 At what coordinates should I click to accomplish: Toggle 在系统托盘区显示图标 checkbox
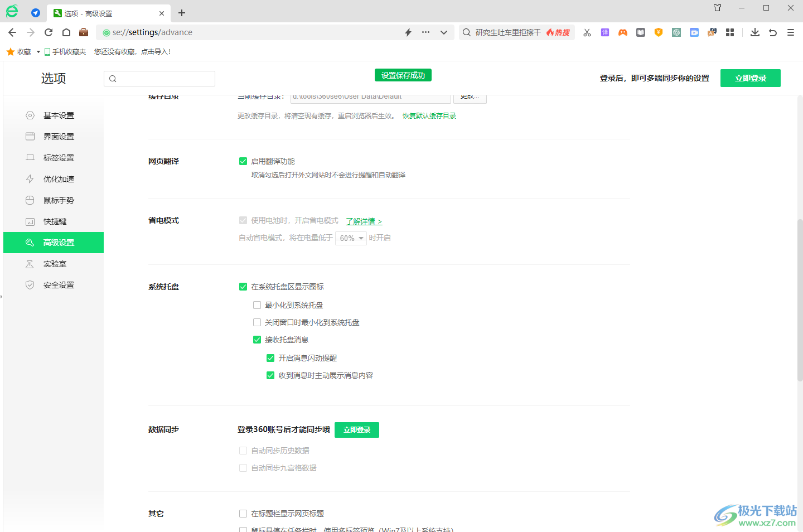(243, 287)
